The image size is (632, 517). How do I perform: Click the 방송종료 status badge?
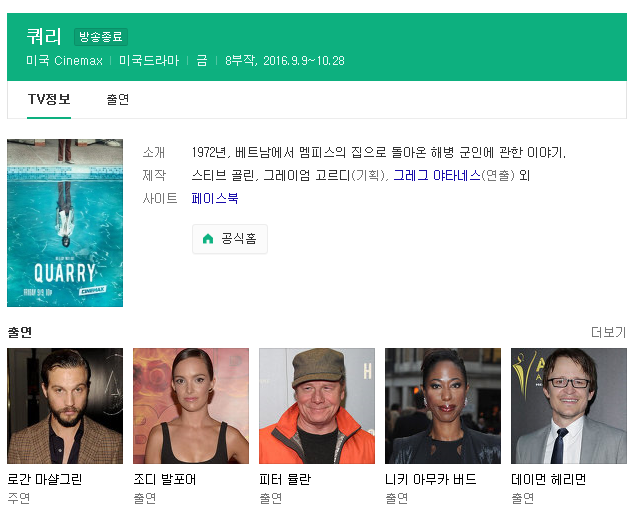[x=101, y=37]
